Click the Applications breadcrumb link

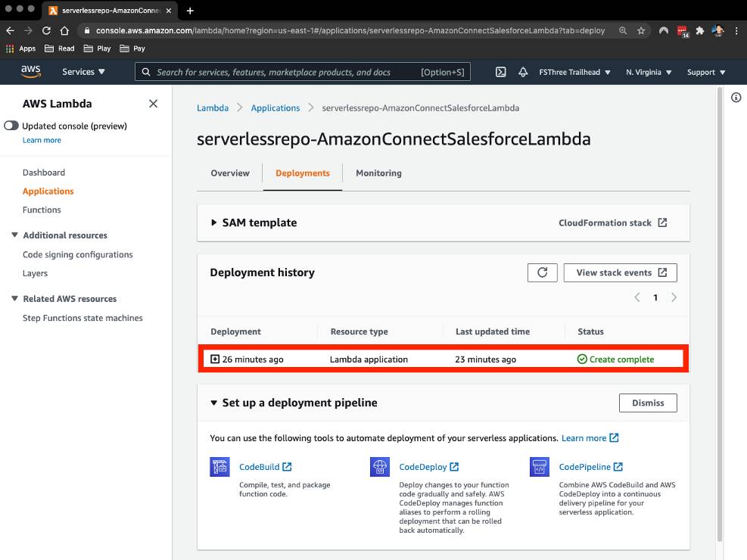pos(275,108)
